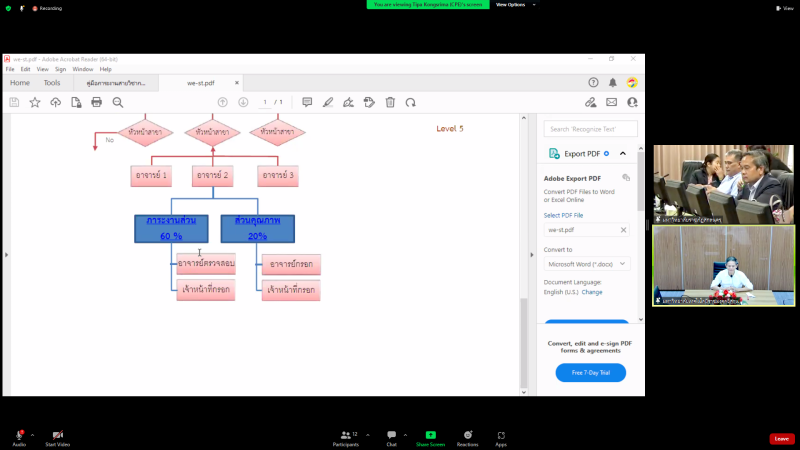Viewport: 800px width, 450px height.
Task: Open Zoom Reactions
Action: click(467, 436)
